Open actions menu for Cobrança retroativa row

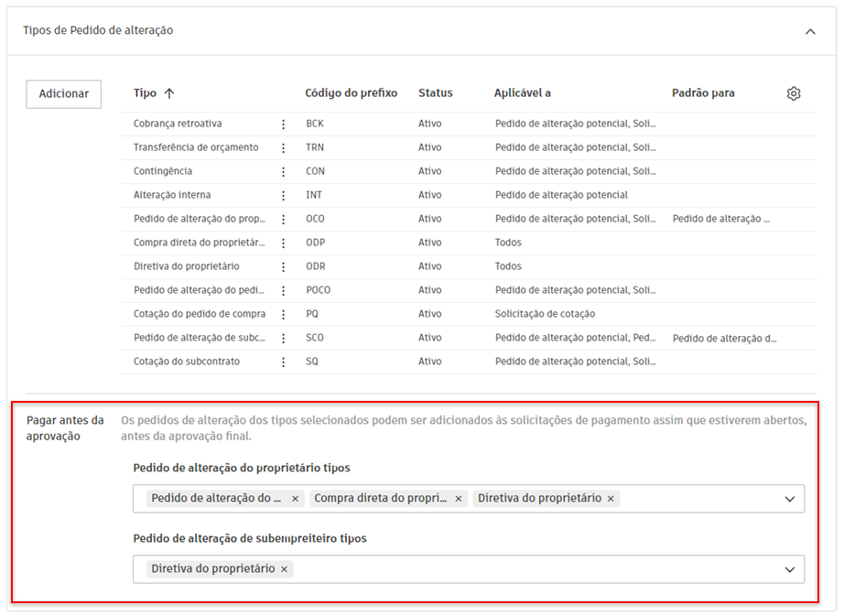pyautogui.click(x=284, y=124)
